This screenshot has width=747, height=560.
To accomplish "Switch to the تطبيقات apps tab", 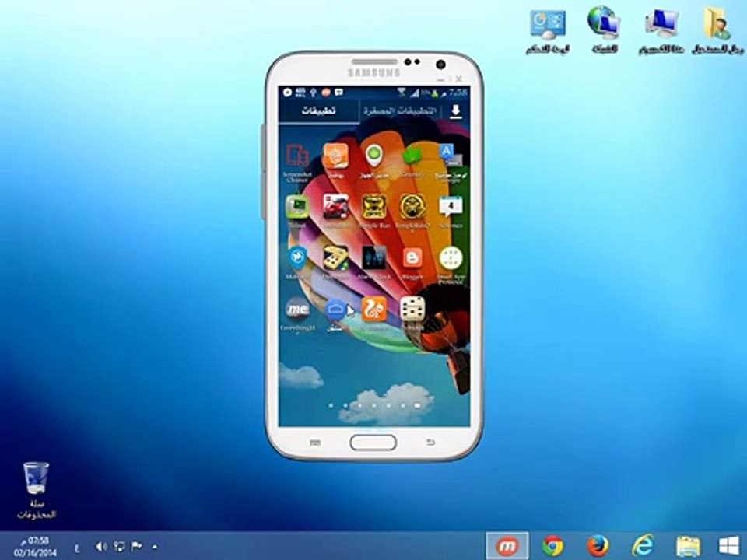I will point(319,110).
